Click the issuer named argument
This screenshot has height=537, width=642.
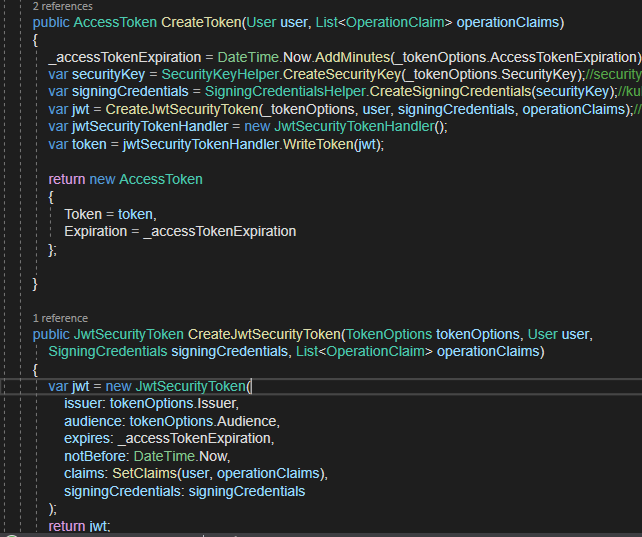(x=84, y=404)
